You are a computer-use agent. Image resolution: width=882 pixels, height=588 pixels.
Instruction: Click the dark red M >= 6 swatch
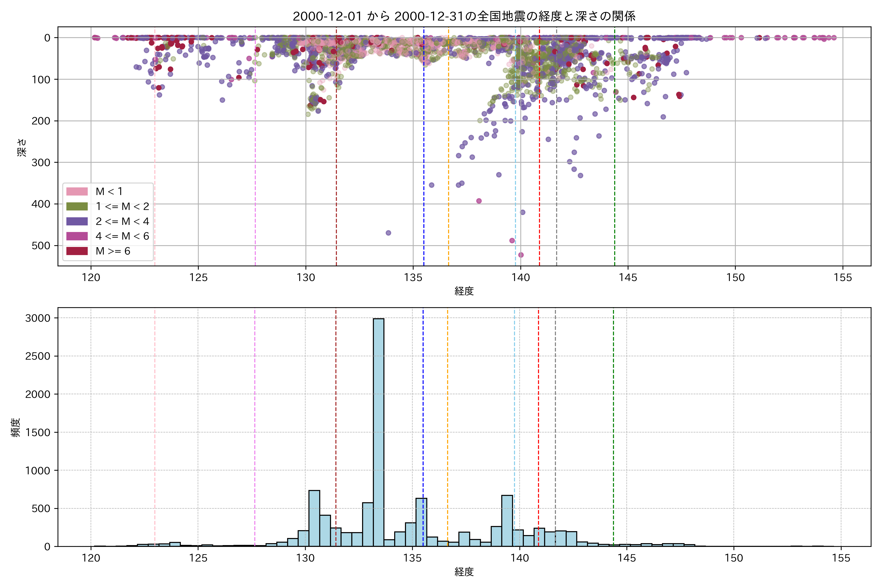[x=77, y=251]
